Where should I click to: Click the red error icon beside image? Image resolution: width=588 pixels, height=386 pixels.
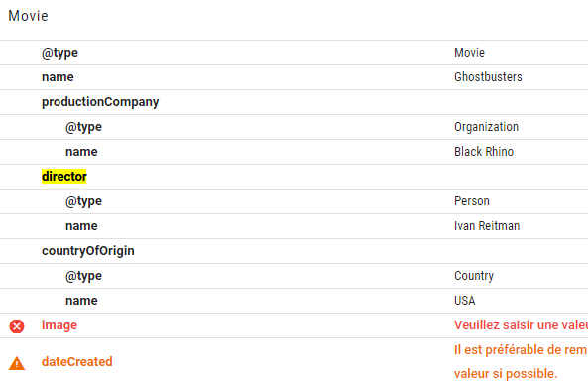(17, 326)
